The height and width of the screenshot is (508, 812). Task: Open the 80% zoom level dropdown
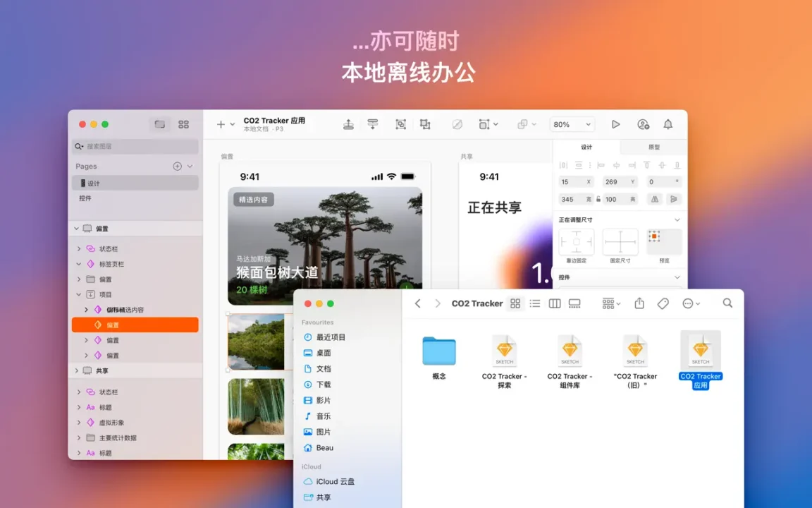tap(572, 124)
